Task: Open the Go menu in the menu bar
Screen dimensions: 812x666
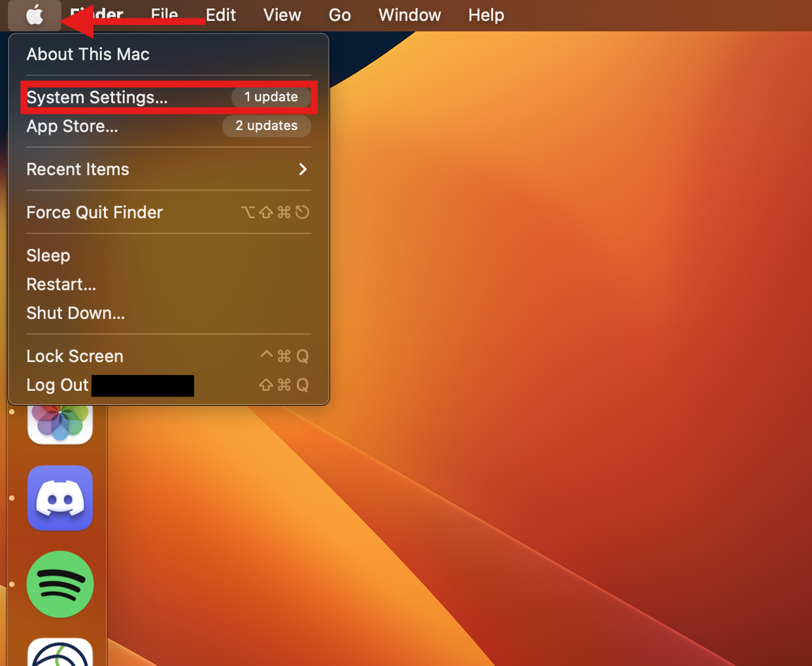Action: click(339, 15)
